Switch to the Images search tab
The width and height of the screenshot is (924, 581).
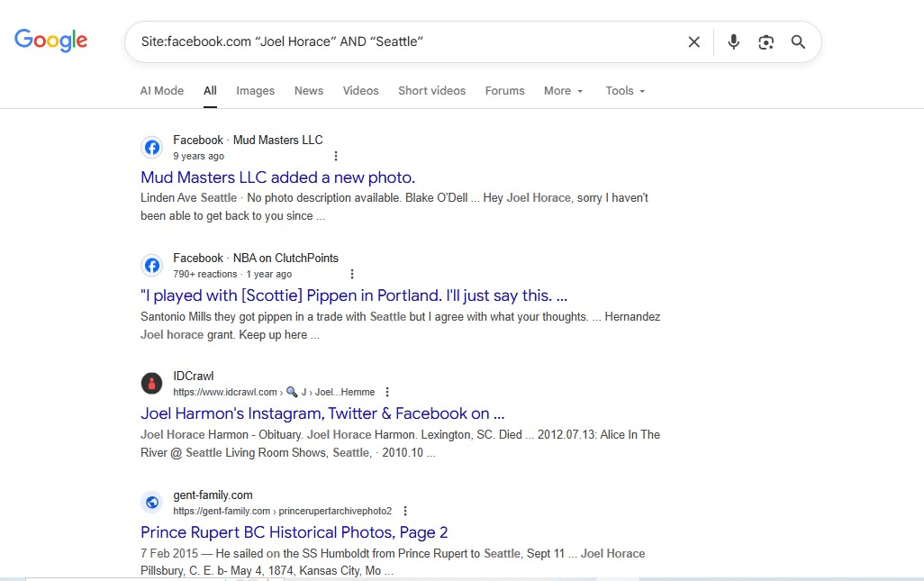pos(255,90)
